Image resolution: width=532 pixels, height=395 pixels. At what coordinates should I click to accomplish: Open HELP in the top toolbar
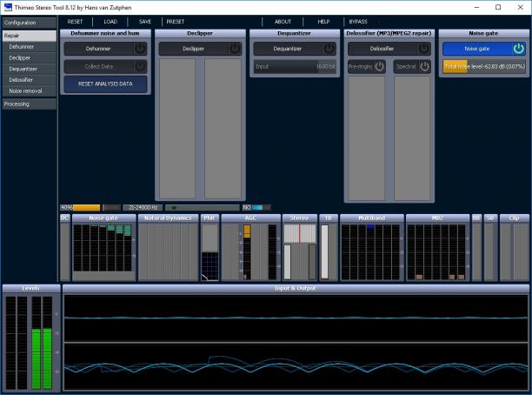click(323, 22)
